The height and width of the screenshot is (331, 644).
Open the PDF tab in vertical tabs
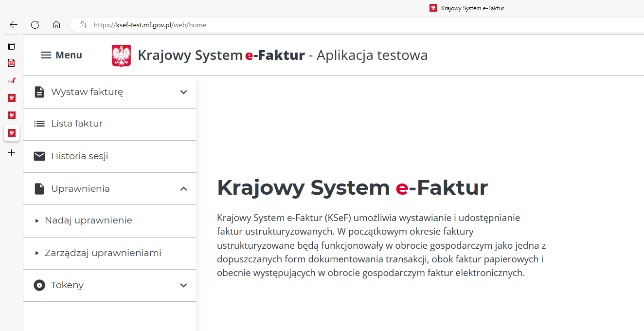coord(11,63)
